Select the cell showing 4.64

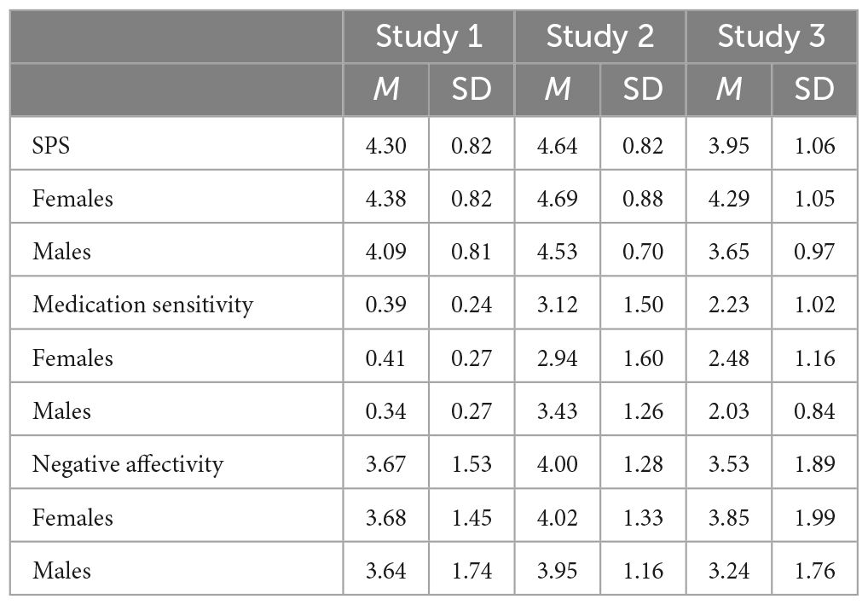557,145
